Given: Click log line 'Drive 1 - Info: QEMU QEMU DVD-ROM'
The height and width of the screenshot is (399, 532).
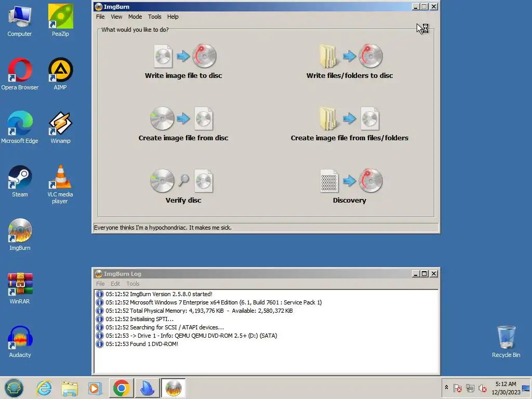Looking at the screenshot, I should click(191, 336).
